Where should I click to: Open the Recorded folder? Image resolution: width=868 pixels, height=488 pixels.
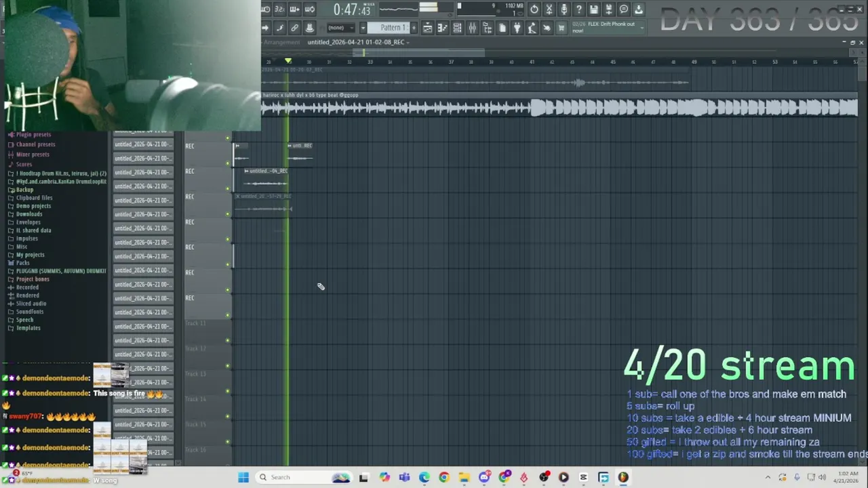coord(27,287)
